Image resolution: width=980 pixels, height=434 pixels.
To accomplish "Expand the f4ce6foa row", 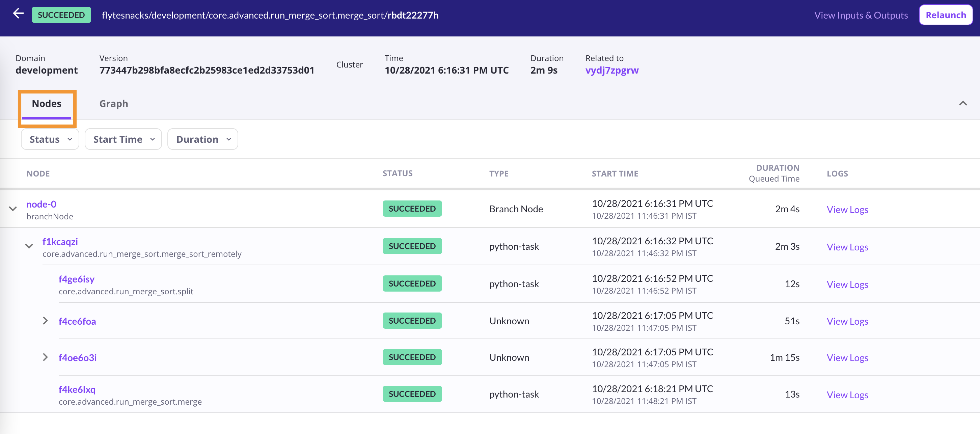I will [x=45, y=321].
